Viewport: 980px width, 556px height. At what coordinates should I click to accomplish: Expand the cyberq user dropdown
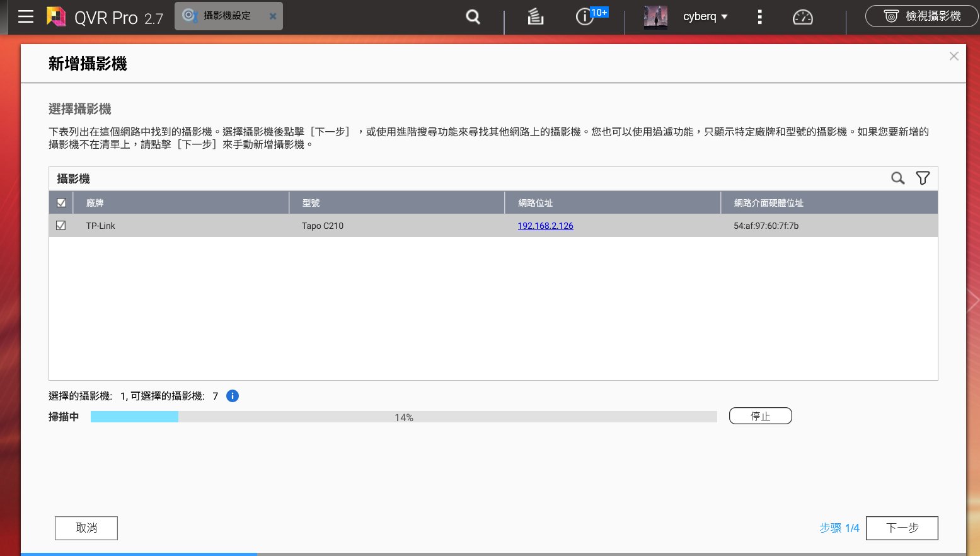tap(705, 17)
